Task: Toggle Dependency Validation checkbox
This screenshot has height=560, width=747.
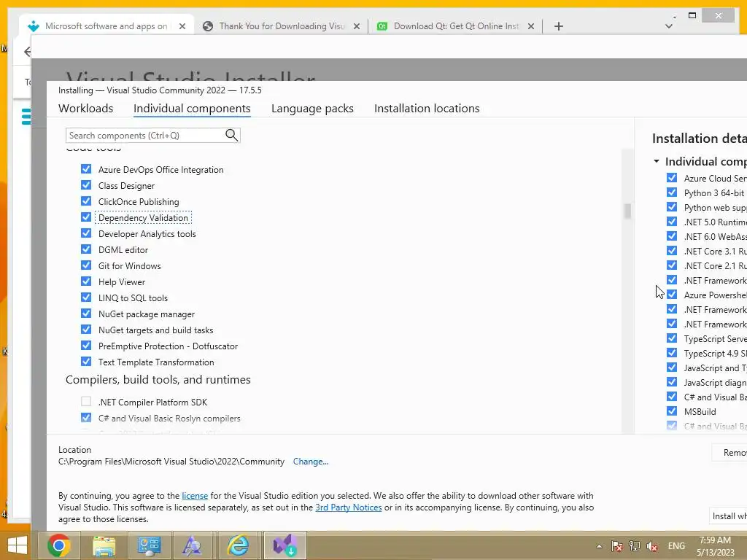Action: coord(86,217)
